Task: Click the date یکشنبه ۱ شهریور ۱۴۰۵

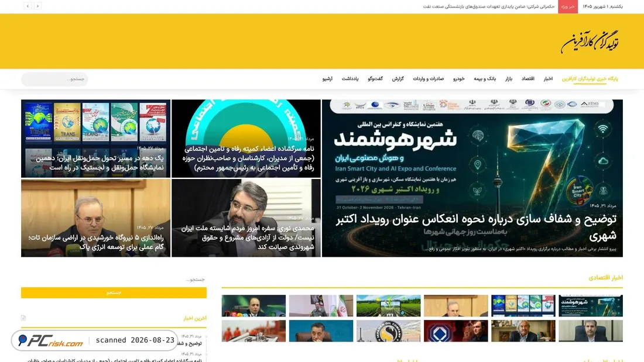Action: tap(602, 6)
